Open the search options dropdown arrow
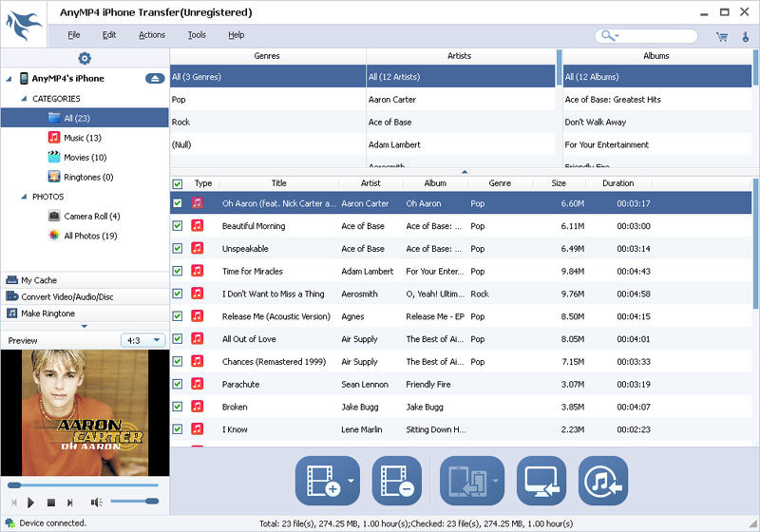 [x=617, y=36]
